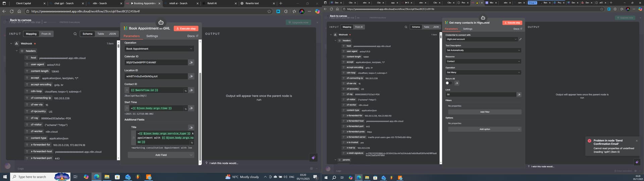Click the magic wand icon beside Calendar ID

coord(191,62)
